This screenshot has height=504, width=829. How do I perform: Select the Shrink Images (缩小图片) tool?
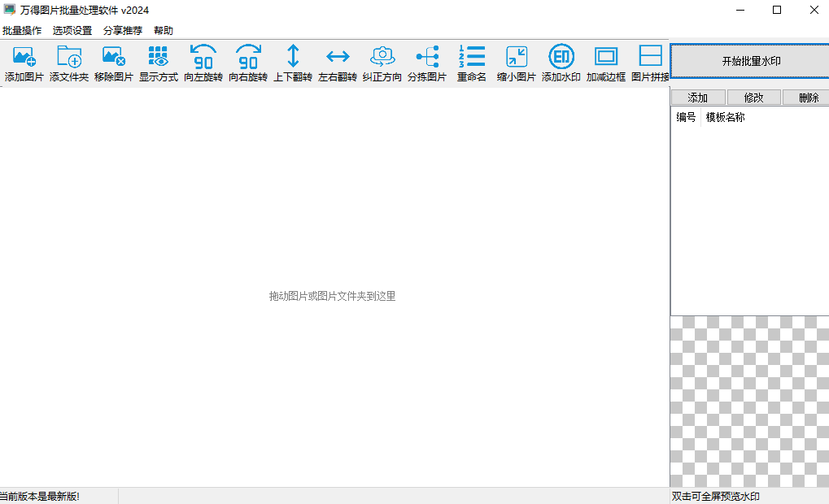(517, 63)
